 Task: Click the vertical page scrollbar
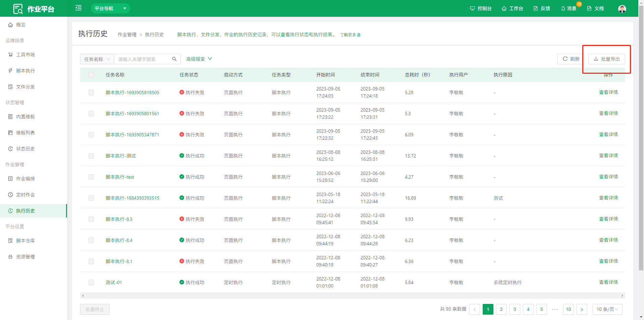click(641, 137)
